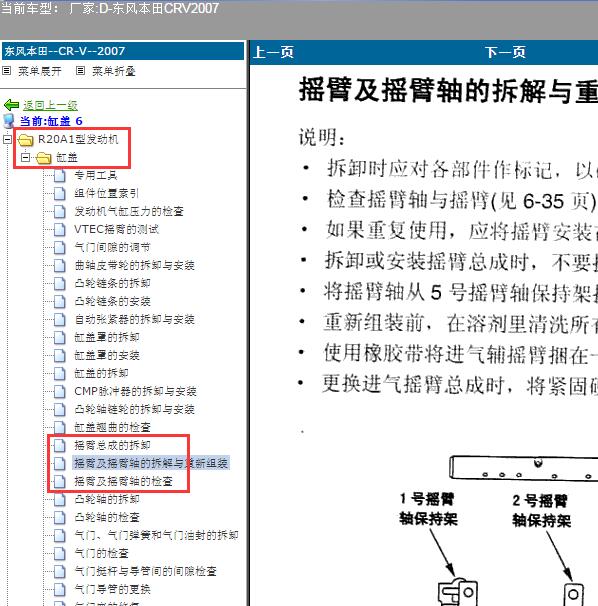Collapse the R20A1型发动机 tree node
This screenshot has height=606, width=598.
[x=7, y=139]
